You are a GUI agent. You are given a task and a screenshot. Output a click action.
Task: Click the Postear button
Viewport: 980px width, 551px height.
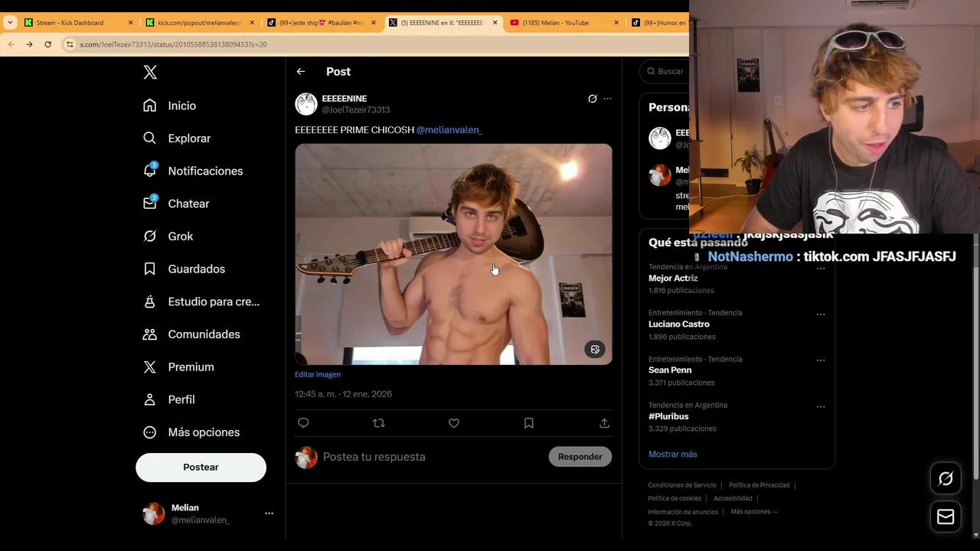tap(201, 467)
